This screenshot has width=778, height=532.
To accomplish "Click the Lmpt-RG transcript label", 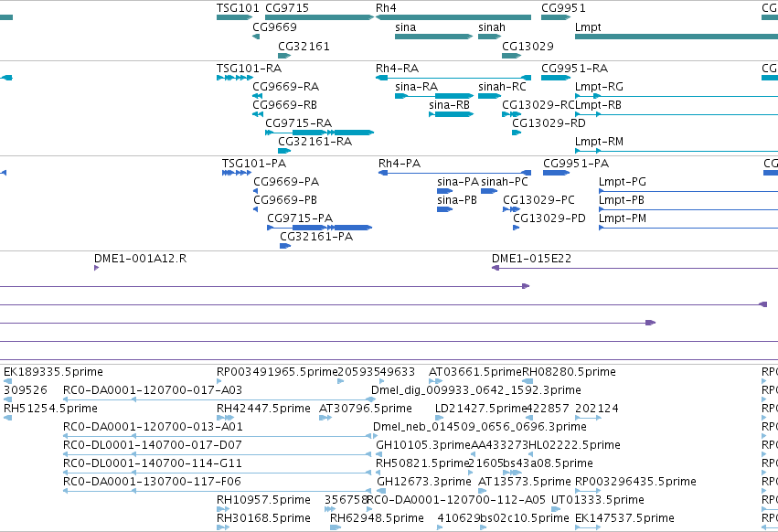I will click(599, 87).
